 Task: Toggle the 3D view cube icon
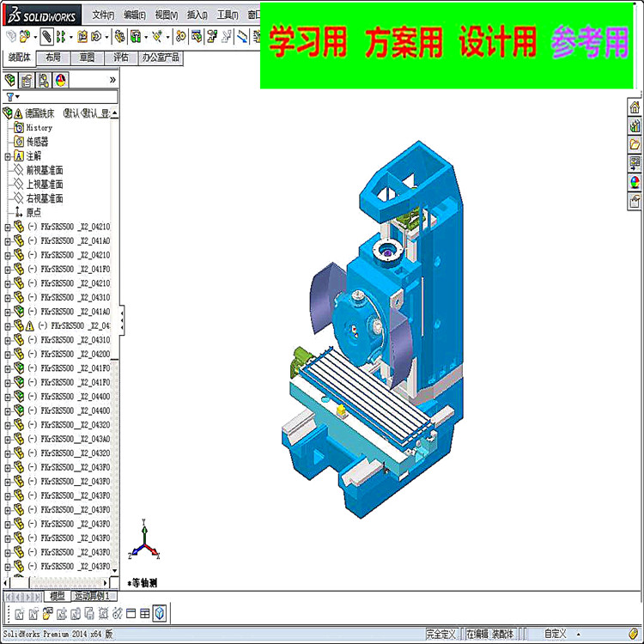click(x=160, y=614)
